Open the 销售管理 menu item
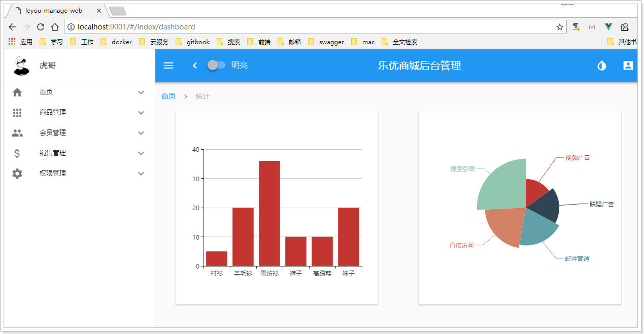Viewport: 644px width, 334px height. [78, 153]
